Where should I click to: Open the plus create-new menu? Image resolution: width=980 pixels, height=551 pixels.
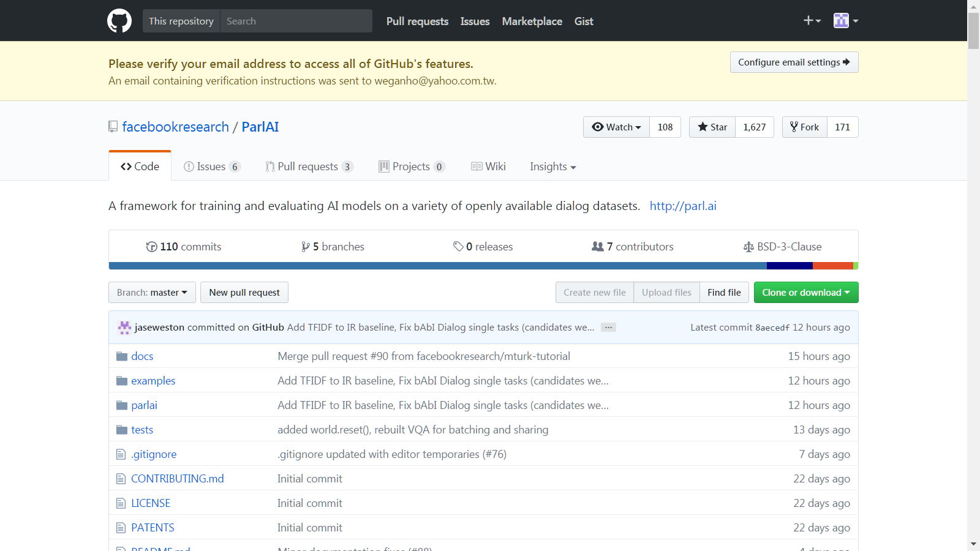[x=812, y=21]
